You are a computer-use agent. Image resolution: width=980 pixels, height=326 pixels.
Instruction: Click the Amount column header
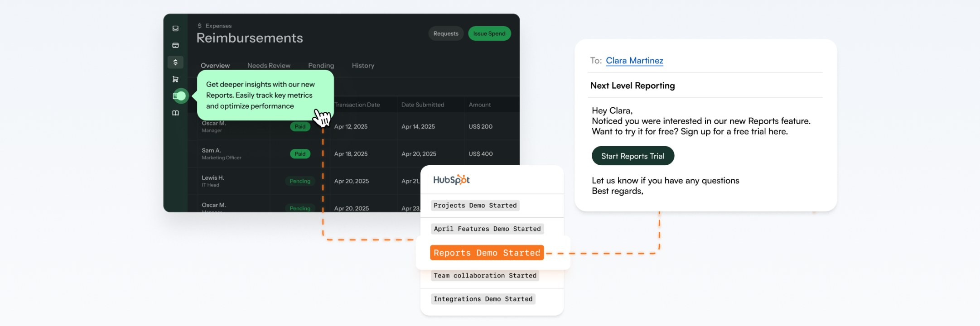(x=479, y=105)
